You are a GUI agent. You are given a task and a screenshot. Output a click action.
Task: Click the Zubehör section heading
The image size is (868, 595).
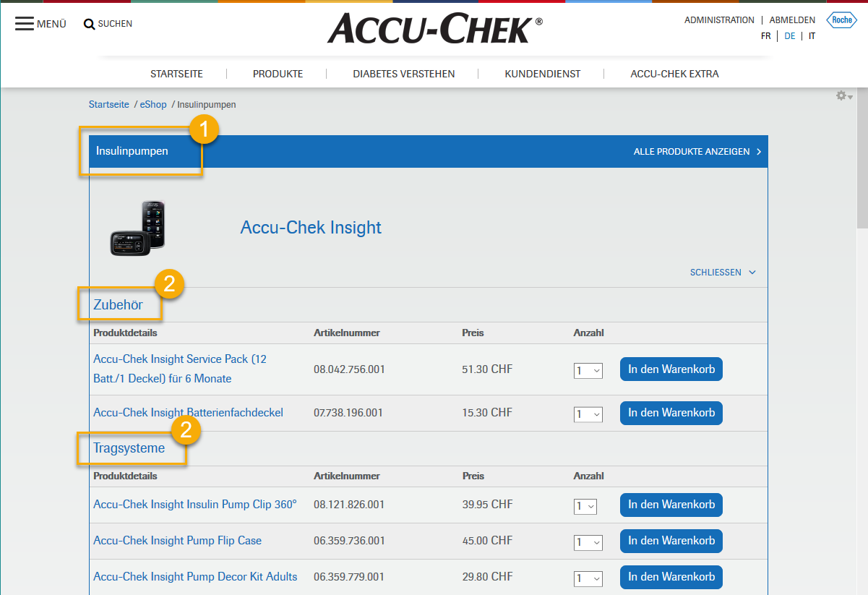(118, 305)
